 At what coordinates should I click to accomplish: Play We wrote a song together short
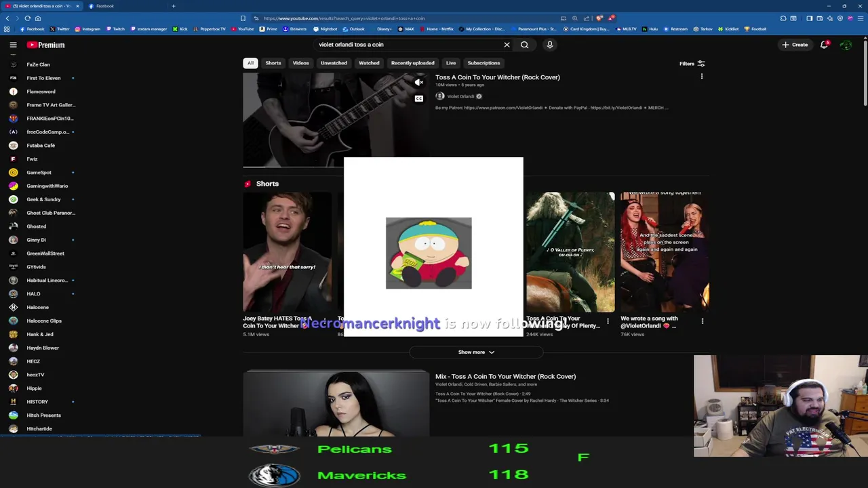[665, 252]
